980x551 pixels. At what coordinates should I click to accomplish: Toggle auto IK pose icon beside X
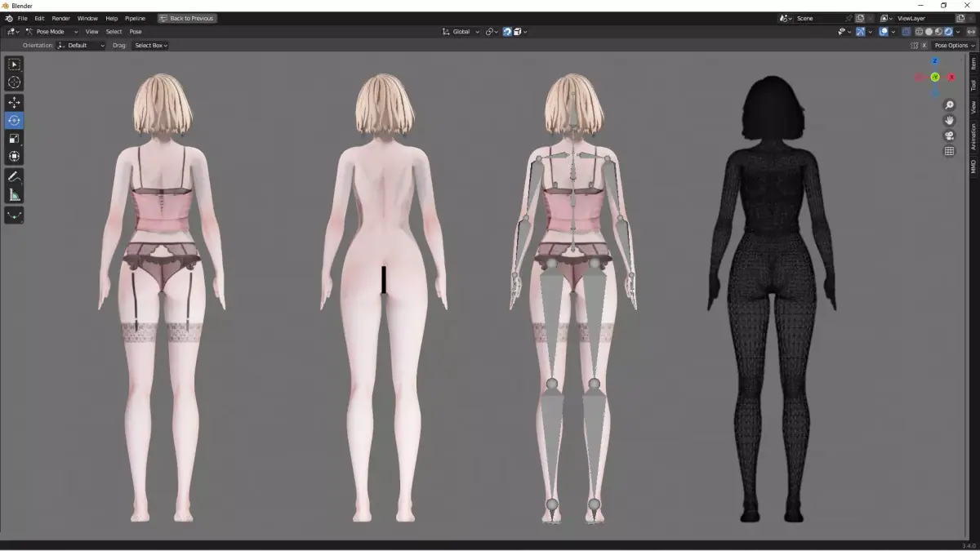point(914,46)
